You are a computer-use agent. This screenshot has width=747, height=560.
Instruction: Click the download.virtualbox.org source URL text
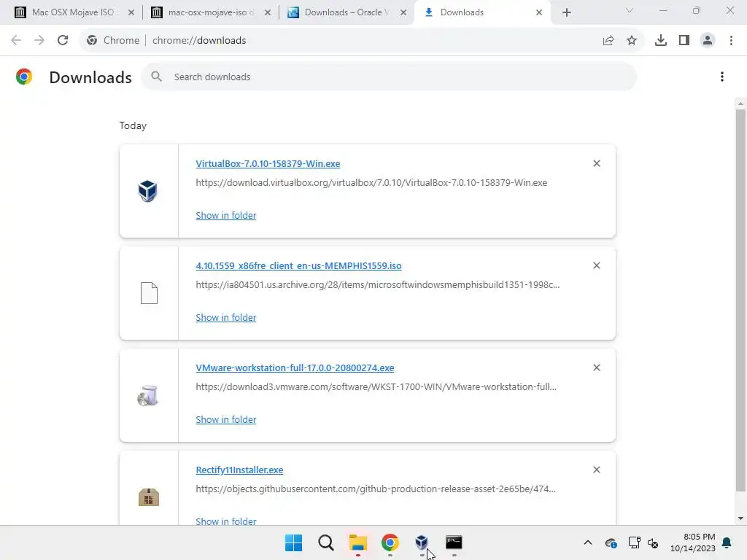click(371, 182)
